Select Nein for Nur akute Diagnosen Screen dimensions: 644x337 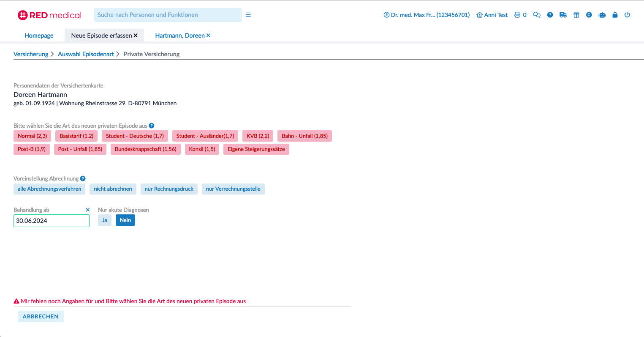[x=125, y=220]
